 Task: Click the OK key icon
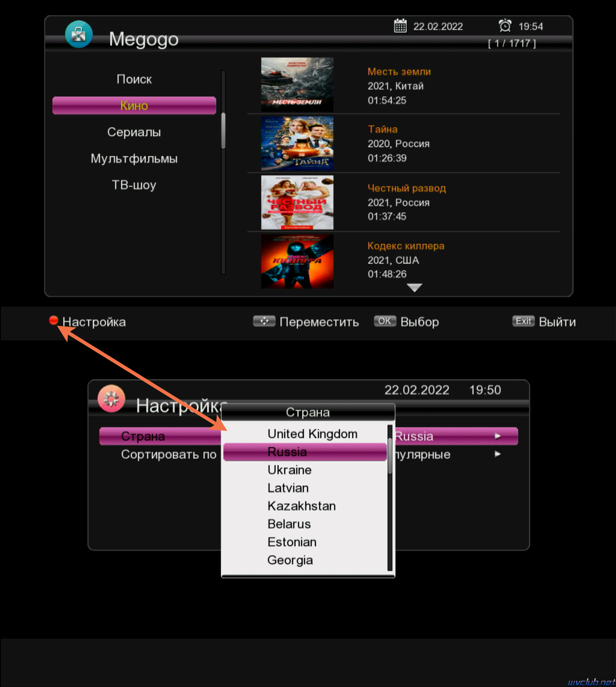(x=385, y=321)
